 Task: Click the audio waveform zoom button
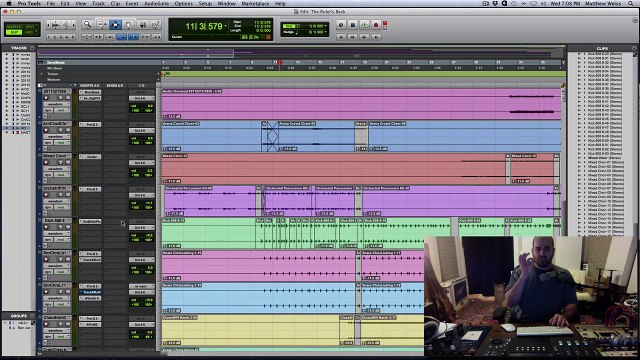click(56, 25)
